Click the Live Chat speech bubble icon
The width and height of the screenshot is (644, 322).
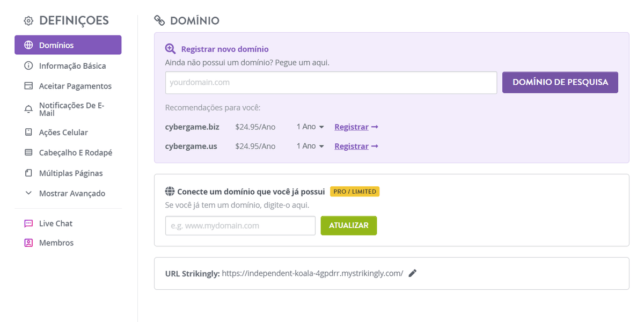pos(28,223)
